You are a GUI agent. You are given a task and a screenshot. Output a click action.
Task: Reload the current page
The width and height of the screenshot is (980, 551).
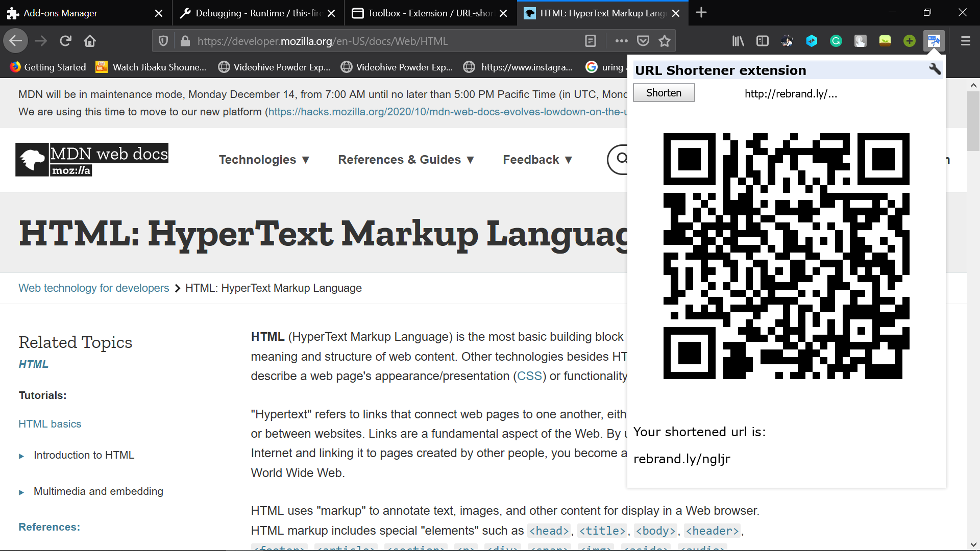click(x=65, y=41)
